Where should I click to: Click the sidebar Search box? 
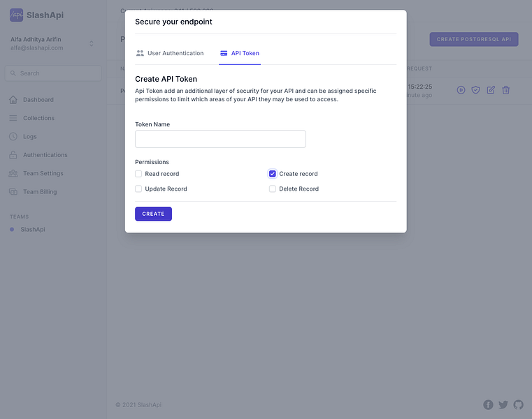[x=53, y=73]
